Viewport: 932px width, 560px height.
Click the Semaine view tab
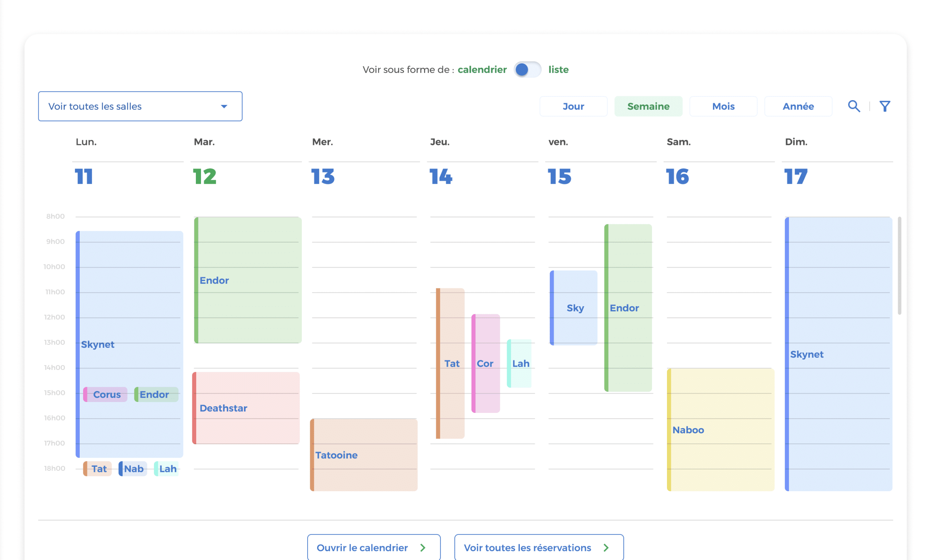(648, 106)
